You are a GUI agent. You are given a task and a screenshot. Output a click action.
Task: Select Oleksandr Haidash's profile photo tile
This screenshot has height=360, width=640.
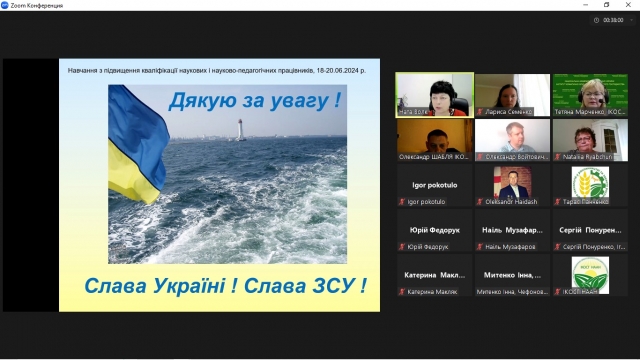pos(513,185)
